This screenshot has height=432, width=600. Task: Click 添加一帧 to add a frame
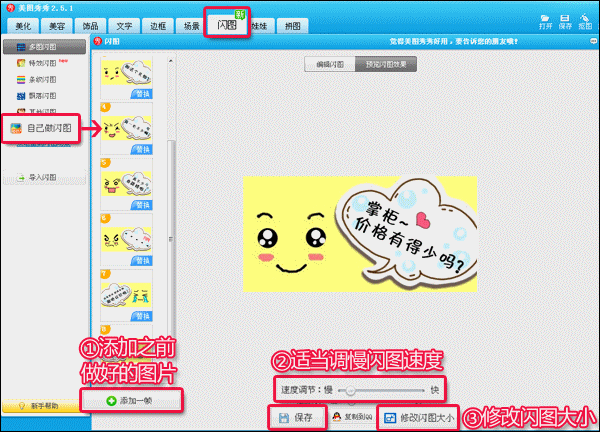point(139,401)
